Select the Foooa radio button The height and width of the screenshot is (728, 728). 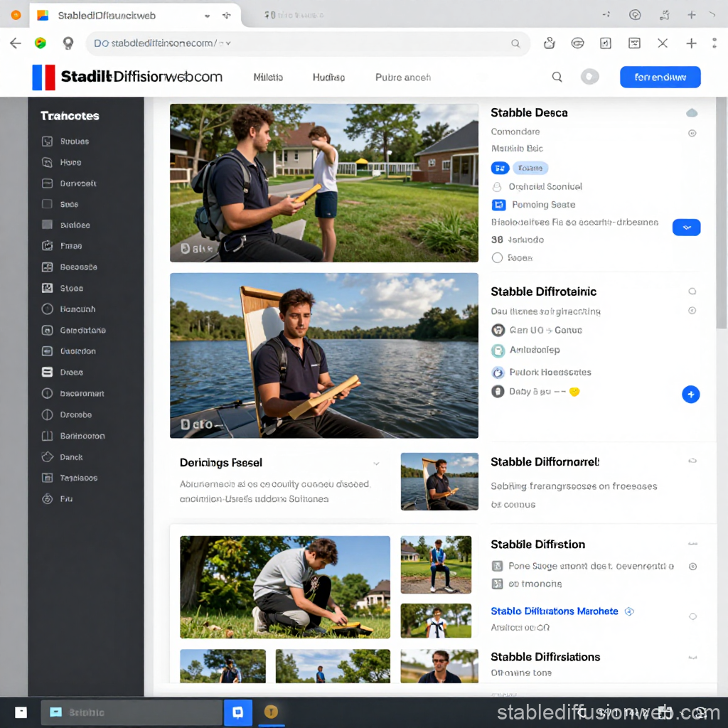pyautogui.click(x=497, y=258)
